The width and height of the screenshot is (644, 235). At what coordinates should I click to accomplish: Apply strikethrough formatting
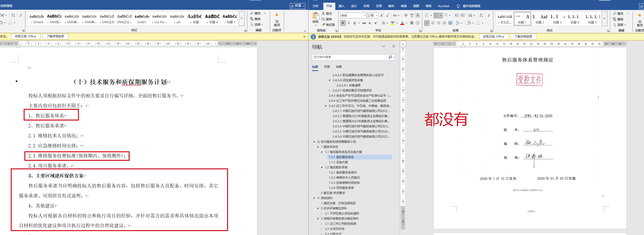(364, 23)
